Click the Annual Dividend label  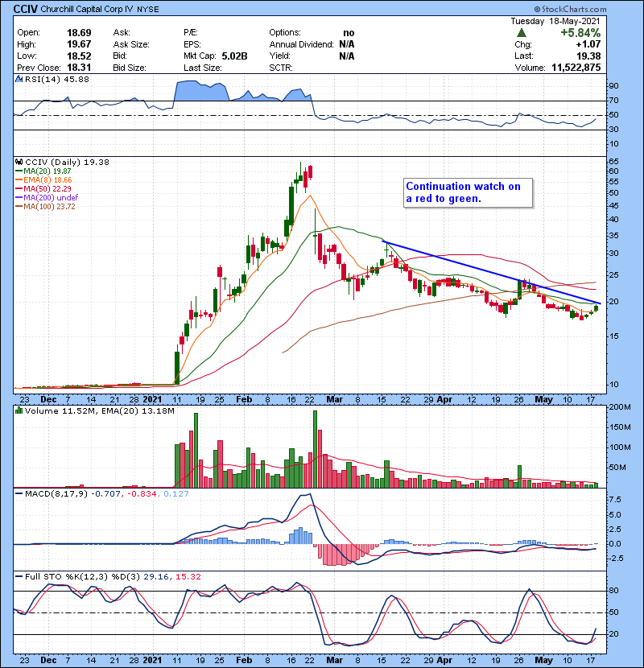301,44
